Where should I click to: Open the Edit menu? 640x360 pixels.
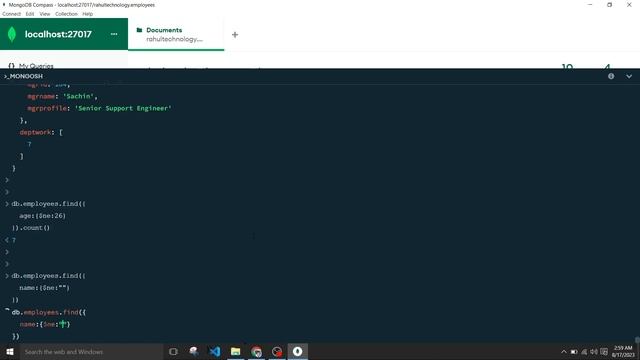(30, 14)
